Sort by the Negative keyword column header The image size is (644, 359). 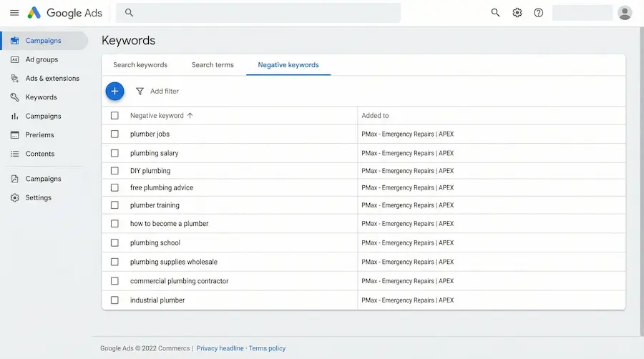coord(157,116)
